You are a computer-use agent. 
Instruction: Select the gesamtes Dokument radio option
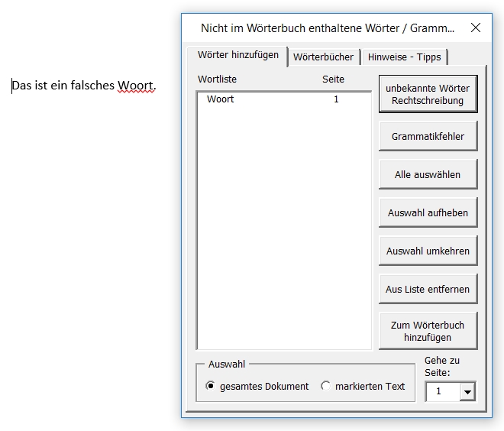click(x=211, y=387)
